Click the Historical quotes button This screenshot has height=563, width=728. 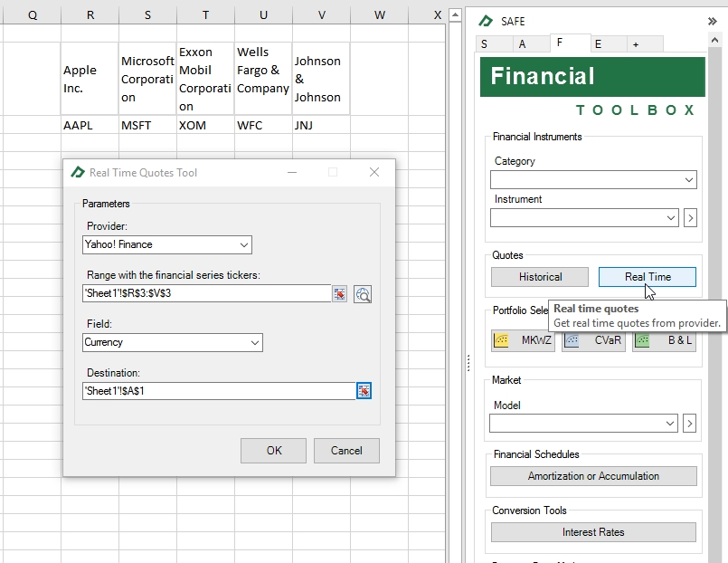tap(540, 277)
